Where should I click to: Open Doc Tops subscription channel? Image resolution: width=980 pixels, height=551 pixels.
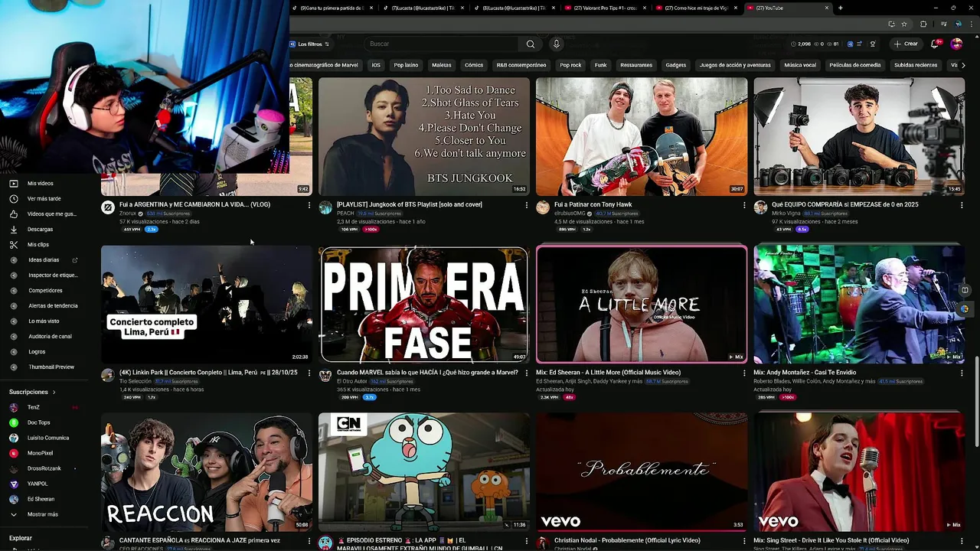(38, 422)
